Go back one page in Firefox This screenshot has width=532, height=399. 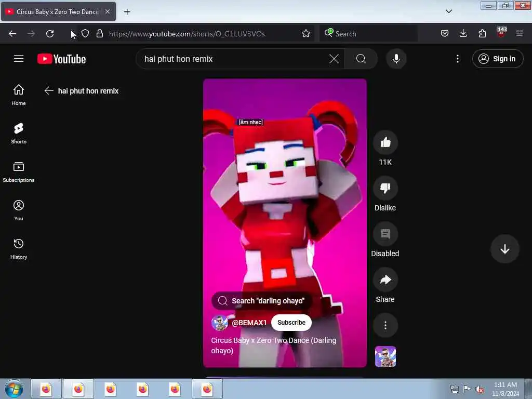pos(12,34)
